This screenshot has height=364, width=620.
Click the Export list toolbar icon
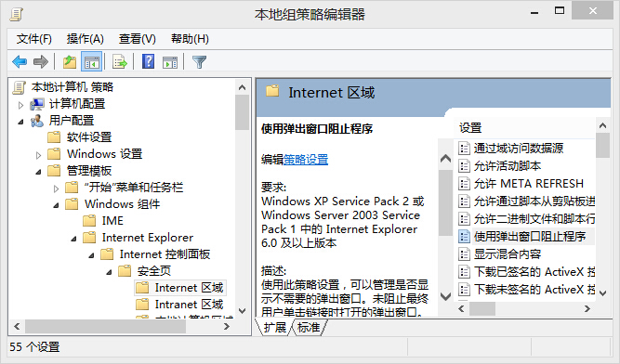119,62
